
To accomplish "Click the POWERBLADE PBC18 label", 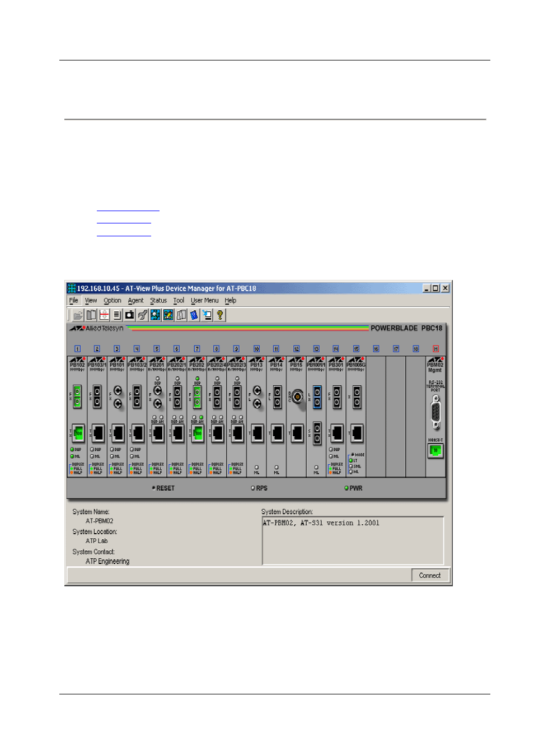I will pos(406,328).
